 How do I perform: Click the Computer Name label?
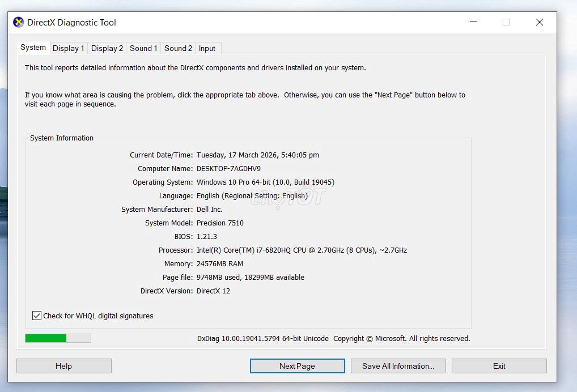point(166,169)
